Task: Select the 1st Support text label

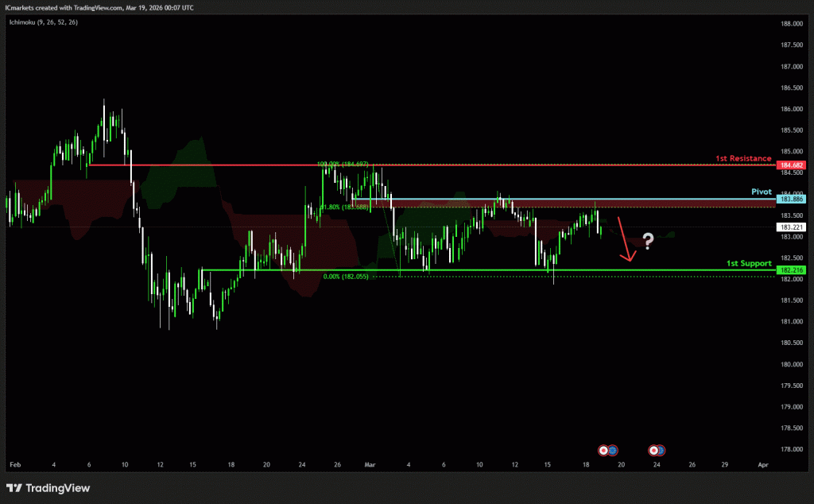Action: (748, 262)
